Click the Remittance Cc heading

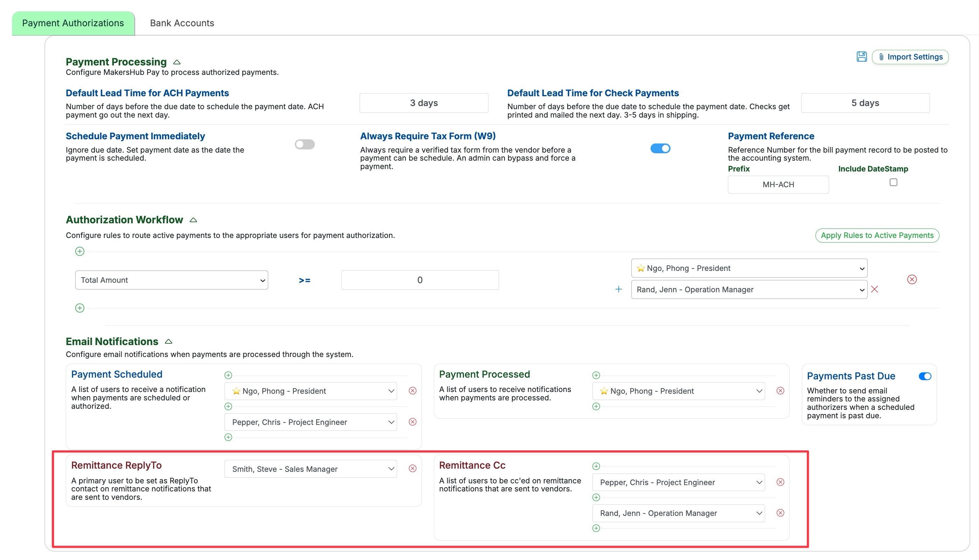[472, 465]
